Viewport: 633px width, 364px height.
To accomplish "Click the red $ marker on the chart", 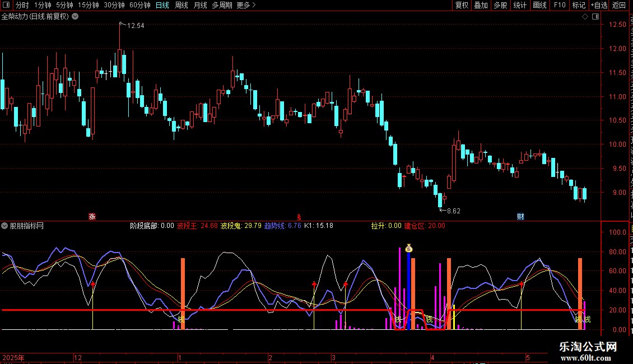I will click(299, 217).
